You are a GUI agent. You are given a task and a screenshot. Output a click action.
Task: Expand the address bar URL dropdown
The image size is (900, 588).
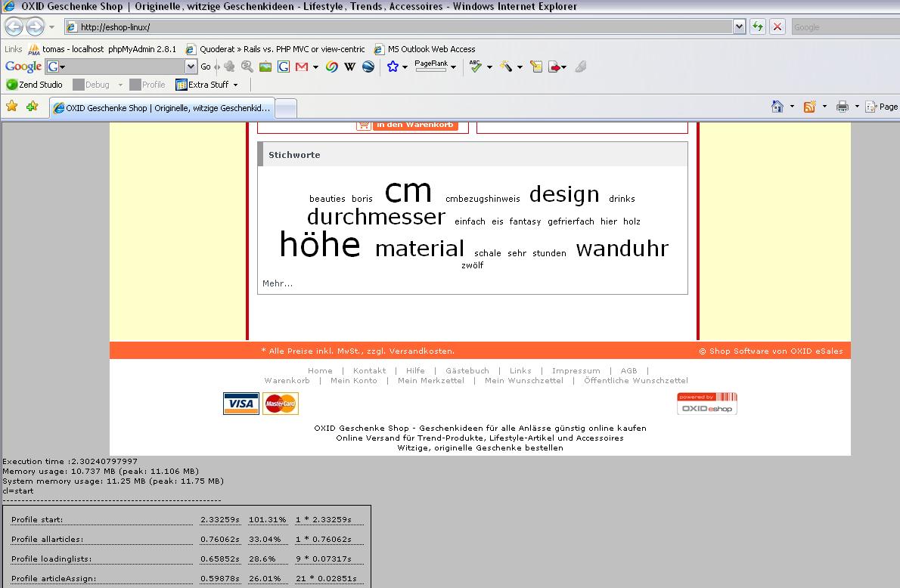pos(739,27)
